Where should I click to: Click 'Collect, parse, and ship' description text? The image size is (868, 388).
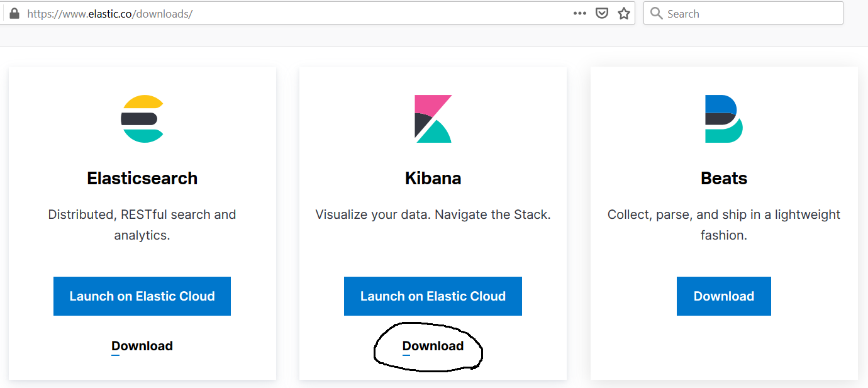click(x=724, y=225)
